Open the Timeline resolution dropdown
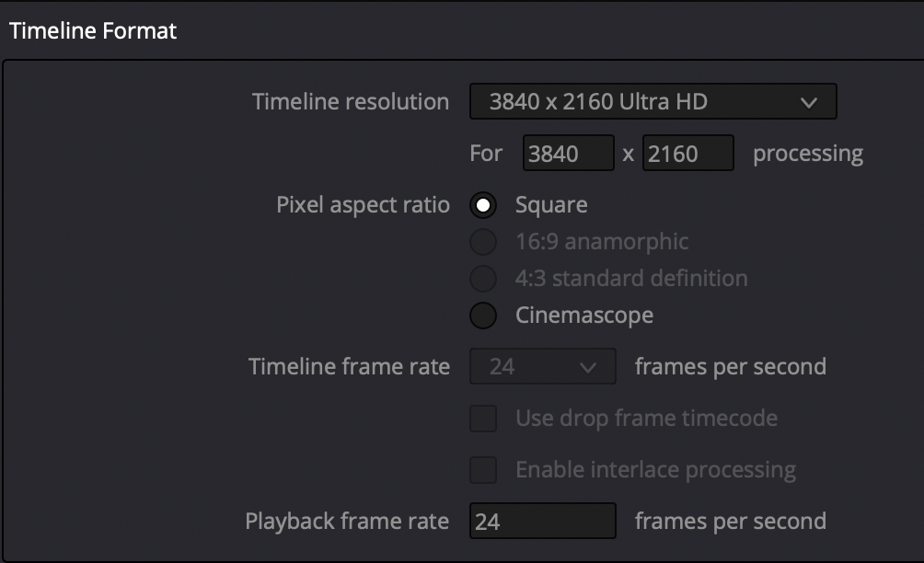The image size is (924, 563). [x=653, y=102]
